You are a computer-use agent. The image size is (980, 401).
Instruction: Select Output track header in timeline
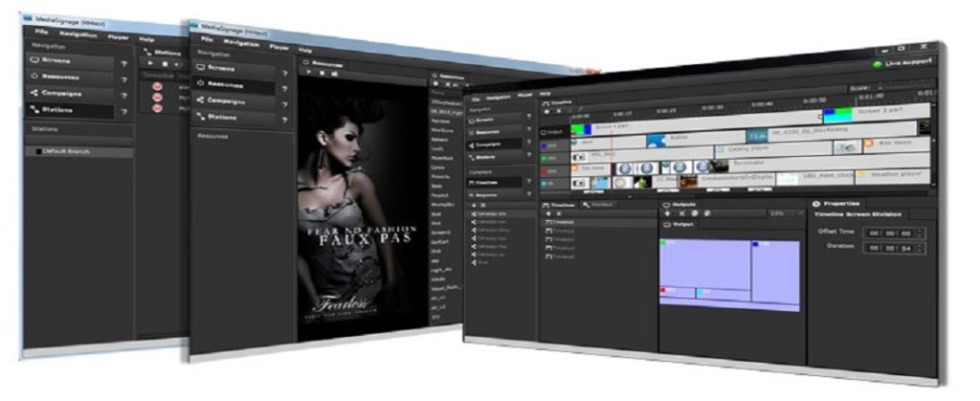[554, 133]
